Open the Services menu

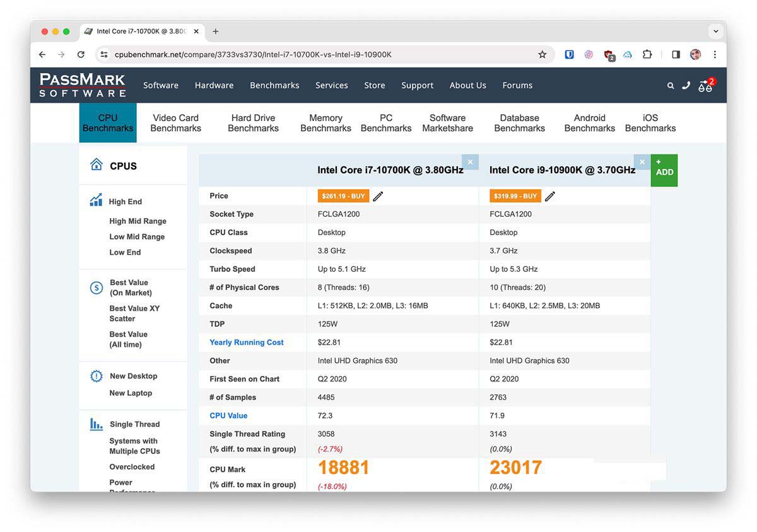[x=332, y=85]
